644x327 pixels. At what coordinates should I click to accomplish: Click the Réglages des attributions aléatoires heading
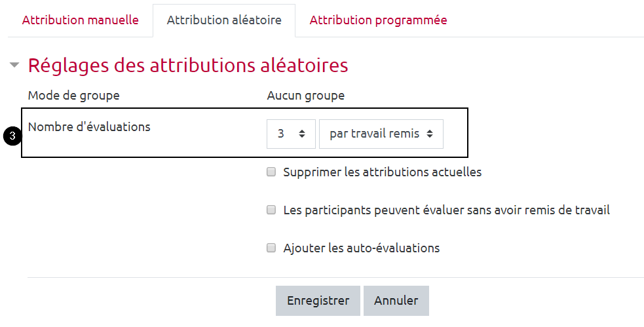pos(188,66)
